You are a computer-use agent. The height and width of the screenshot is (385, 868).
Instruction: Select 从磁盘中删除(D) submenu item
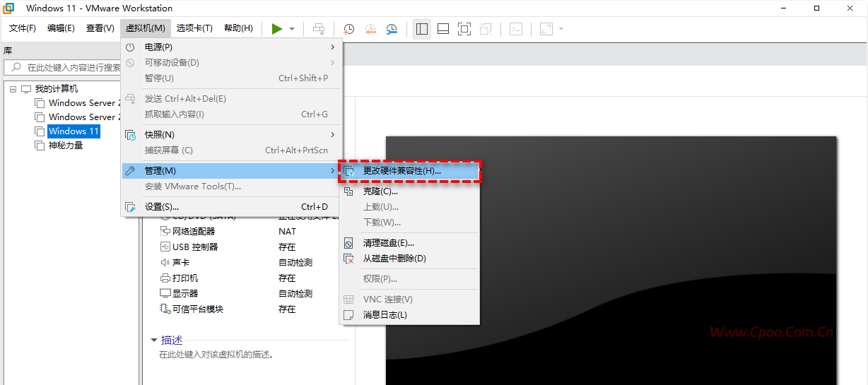click(409, 259)
